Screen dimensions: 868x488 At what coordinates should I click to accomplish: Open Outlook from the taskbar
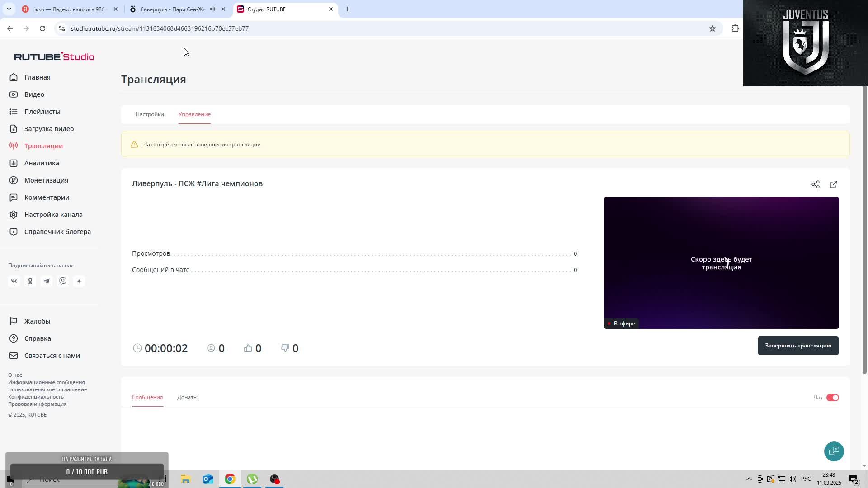coord(208,479)
